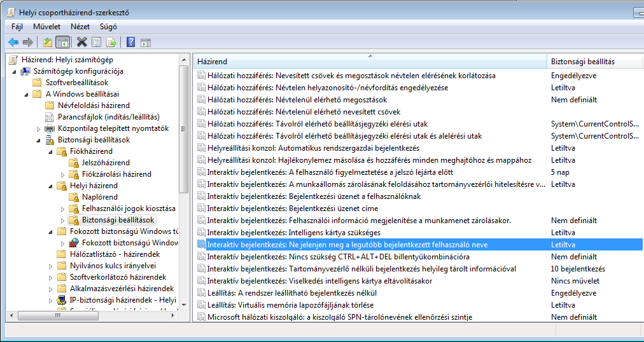Click the 'Nincs művelet' setting value
The width and height of the screenshot is (644, 342).
(x=575, y=281)
